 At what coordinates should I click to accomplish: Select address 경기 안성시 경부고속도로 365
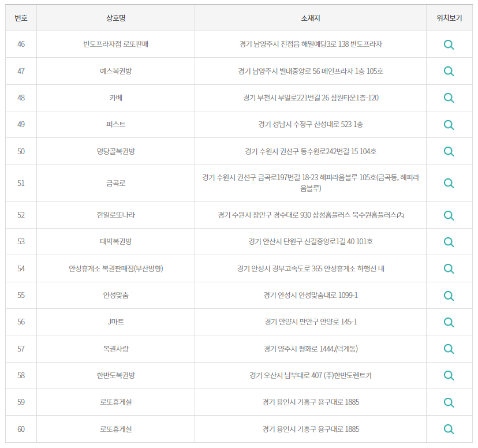279,268
